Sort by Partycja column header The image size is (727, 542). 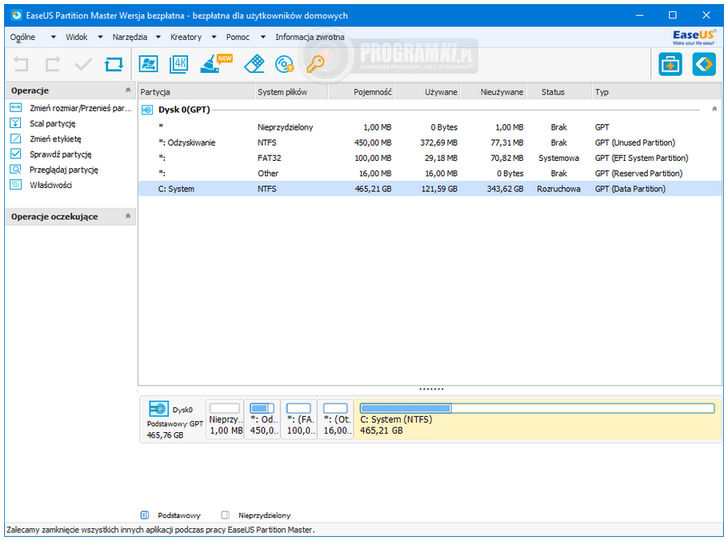pyautogui.click(x=197, y=92)
